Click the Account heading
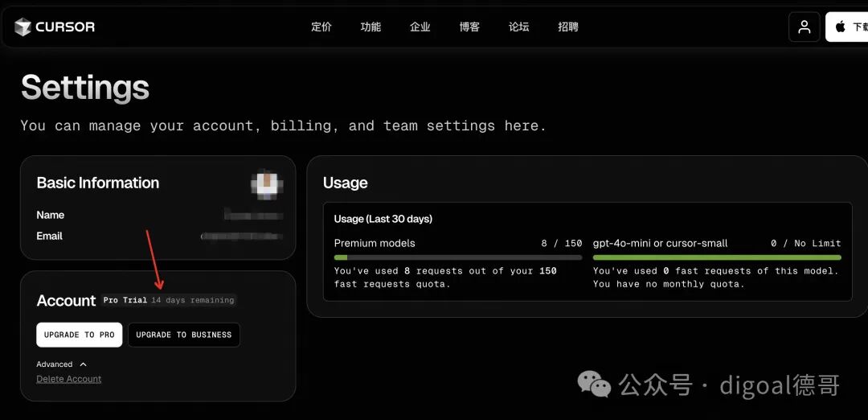Viewport: 868px width, 420px height. click(66, 300)
